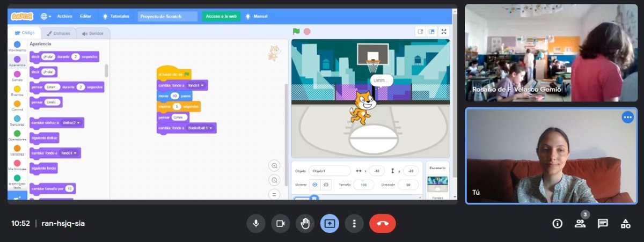Zoom in on the code workspace
644x242 pixels.
275,166
